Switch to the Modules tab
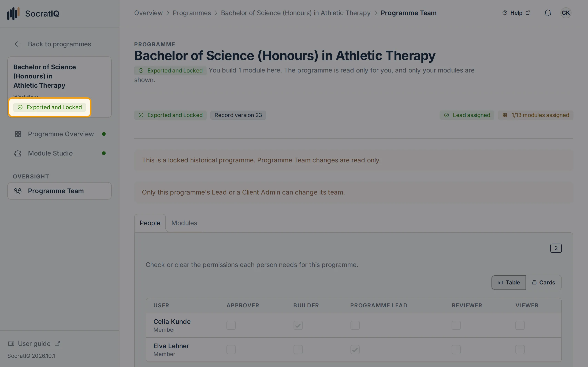588x367 pixels. tap(184, 223)
